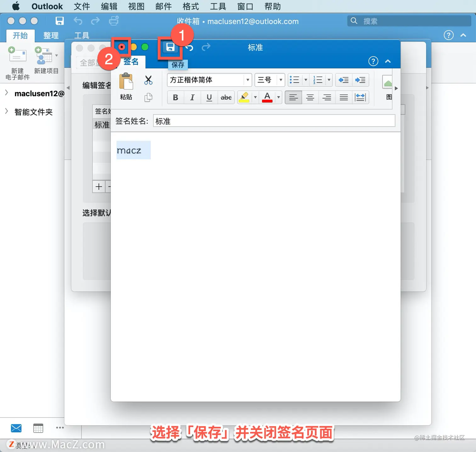The image size is (476, 452).
Task: Expand ribbon overflow arrow beside picture icon
Action: (396, 88)
